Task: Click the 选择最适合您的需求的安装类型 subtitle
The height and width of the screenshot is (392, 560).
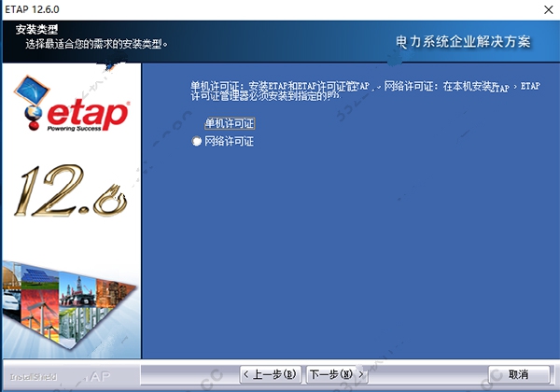Action: tap(96, 44)
